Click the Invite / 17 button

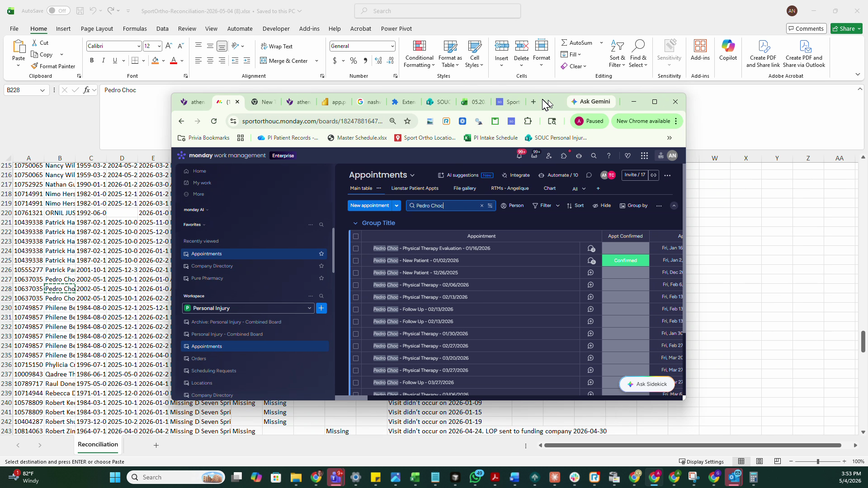click(635, 175)
